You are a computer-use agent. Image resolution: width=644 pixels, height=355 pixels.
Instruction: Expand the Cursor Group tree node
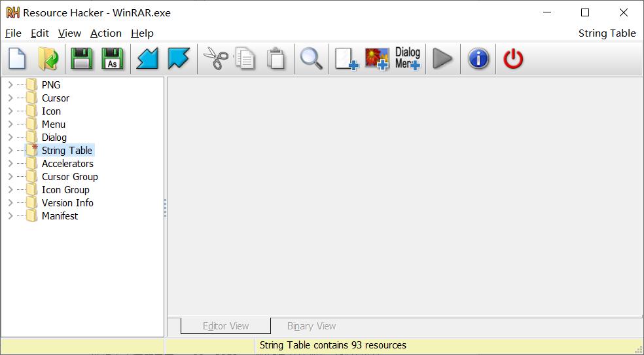(10, 177)
